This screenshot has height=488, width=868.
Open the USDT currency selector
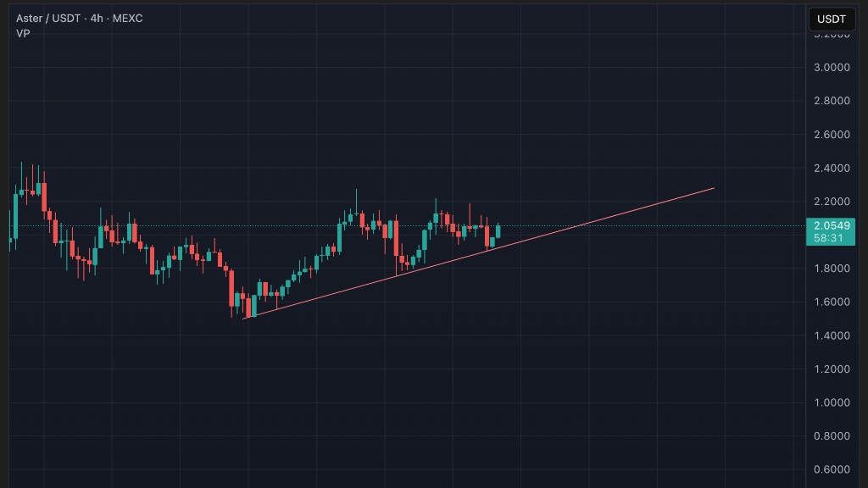(832, 19)
